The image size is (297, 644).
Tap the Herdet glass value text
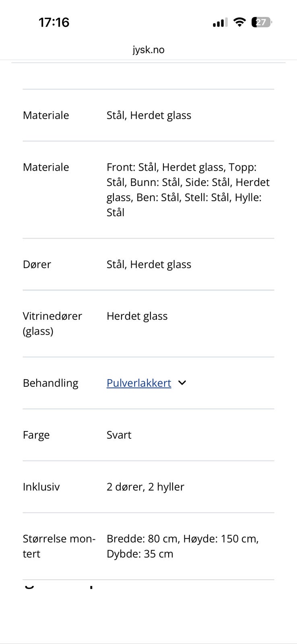tap(137, 316)
